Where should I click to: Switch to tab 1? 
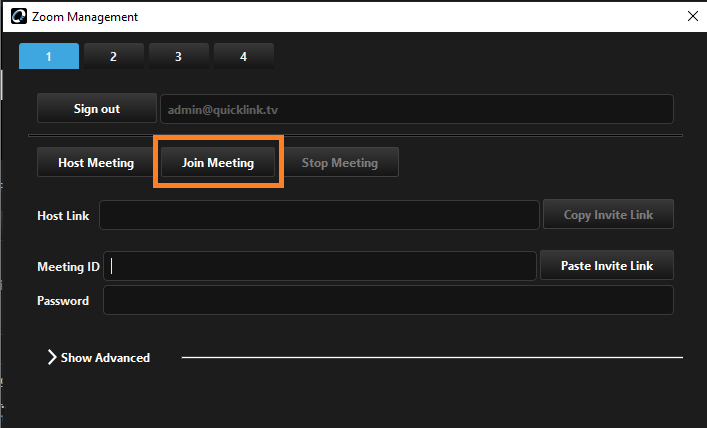[49, 56]
